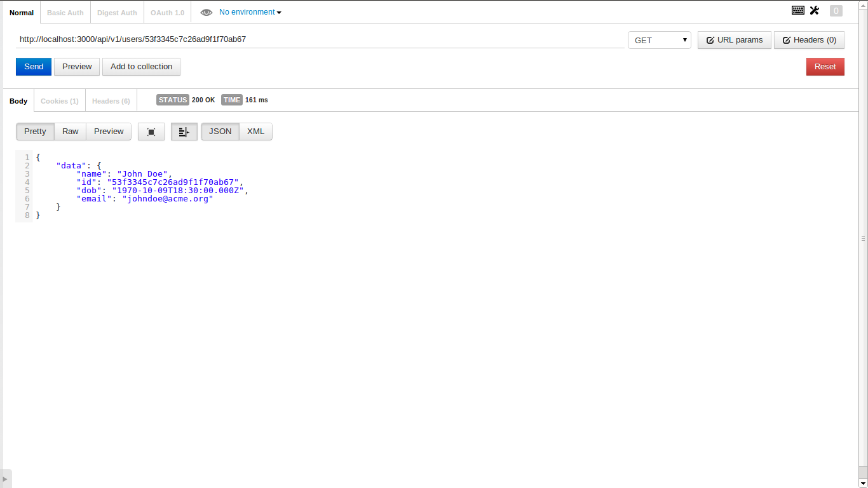The image size is (868, 488).
Task: Click the "data" key in JSON
Action: 71,165
